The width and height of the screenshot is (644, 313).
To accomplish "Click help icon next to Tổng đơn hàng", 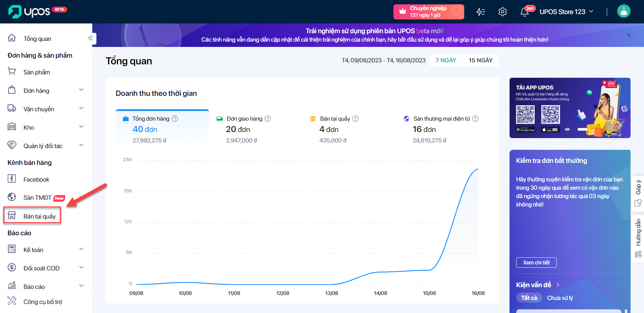I will tap(175, 119).
